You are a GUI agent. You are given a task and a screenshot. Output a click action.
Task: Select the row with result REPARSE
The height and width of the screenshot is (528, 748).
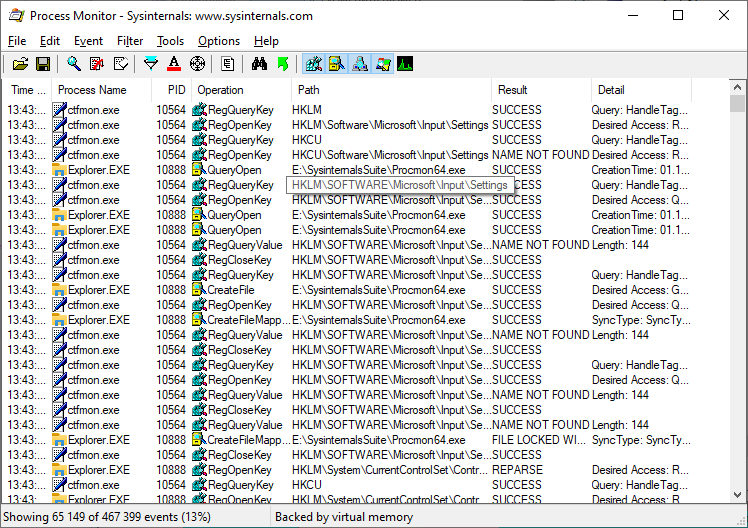pos(348,470)
